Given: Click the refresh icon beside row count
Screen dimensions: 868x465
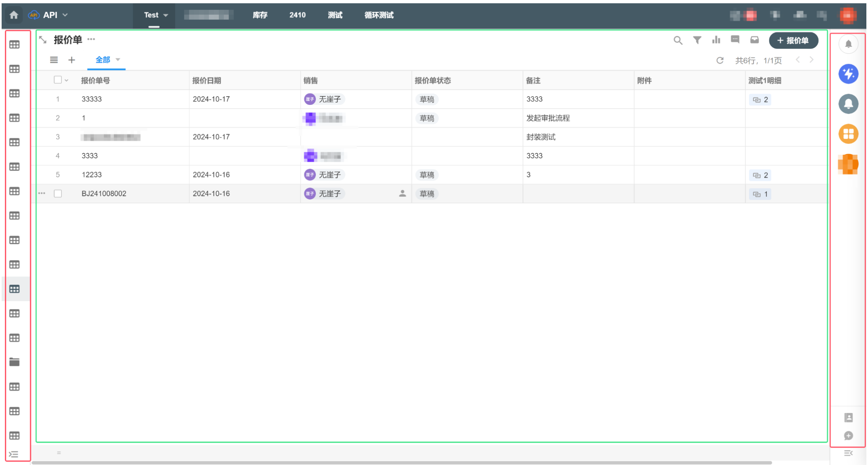Looking at the screenshot, I should coord(720,60).
